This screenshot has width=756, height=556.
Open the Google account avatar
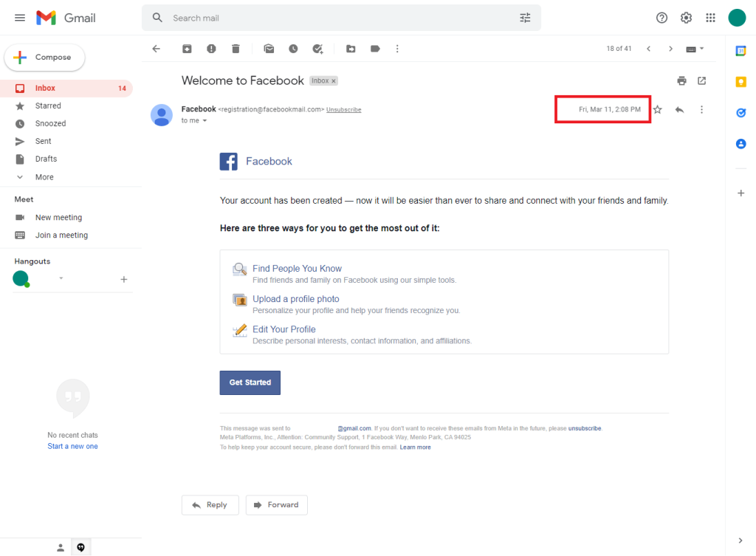point(737,18)
